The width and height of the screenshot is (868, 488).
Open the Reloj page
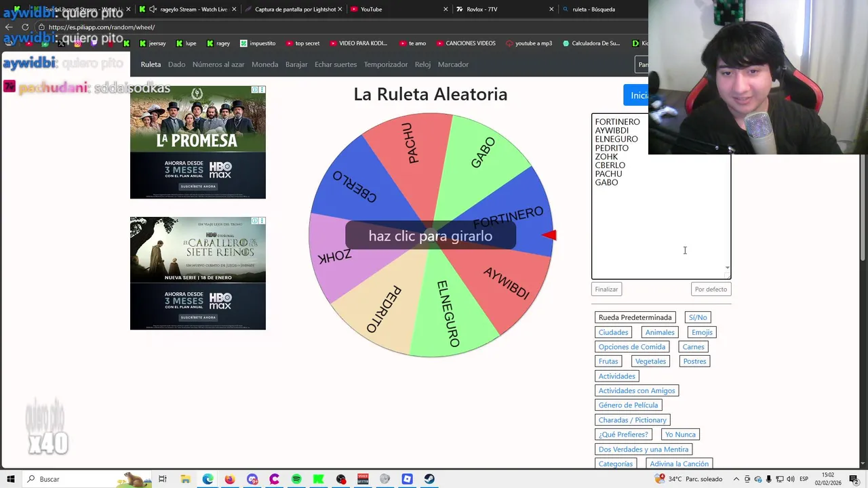pos(422,64)
